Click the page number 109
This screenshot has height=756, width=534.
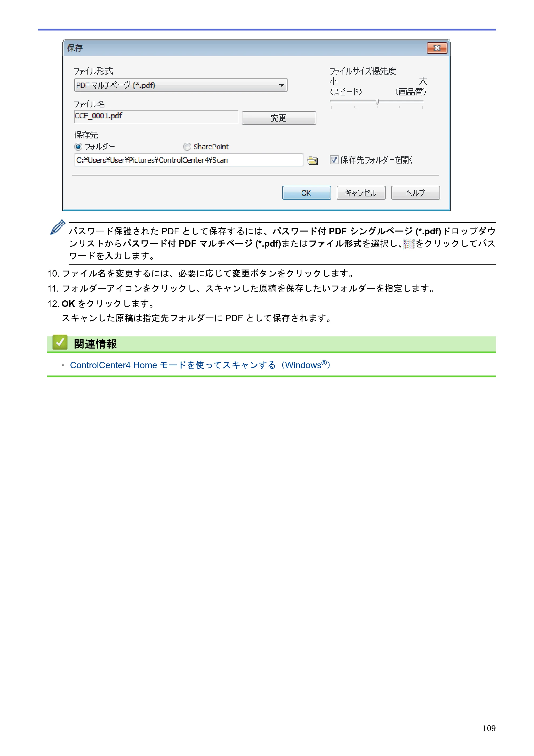pos(489,728)
